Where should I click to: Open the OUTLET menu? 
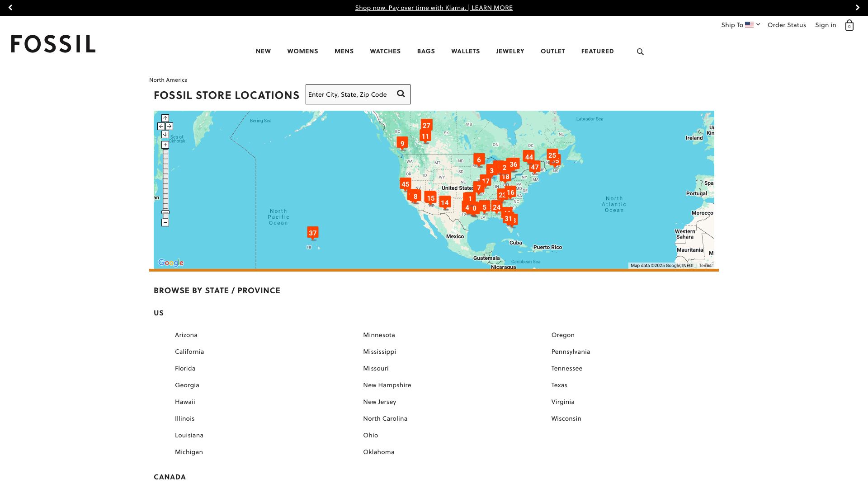(x=553, y=51)
